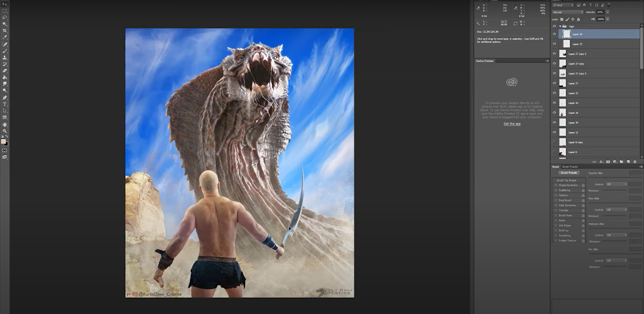This screenshot has height=314, width=644.
Task: Switch to the Brush tab
Action: click(x=556, y=167)
